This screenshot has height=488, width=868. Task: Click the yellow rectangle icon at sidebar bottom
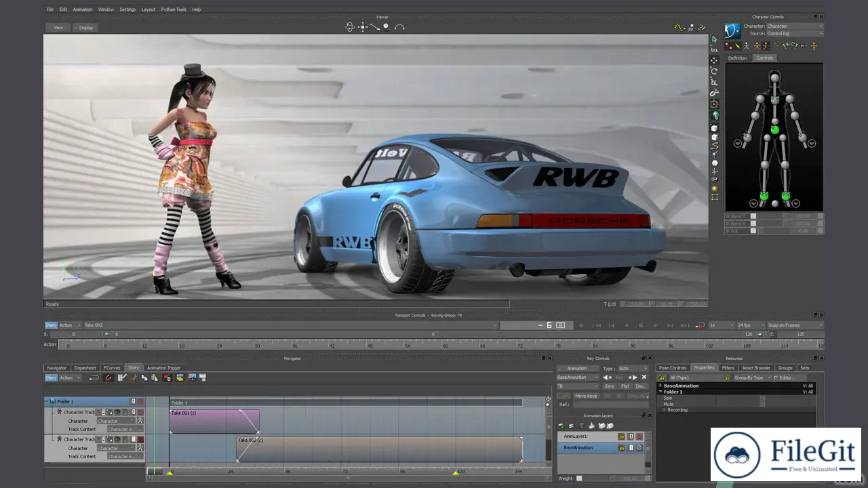coord(715,197)
